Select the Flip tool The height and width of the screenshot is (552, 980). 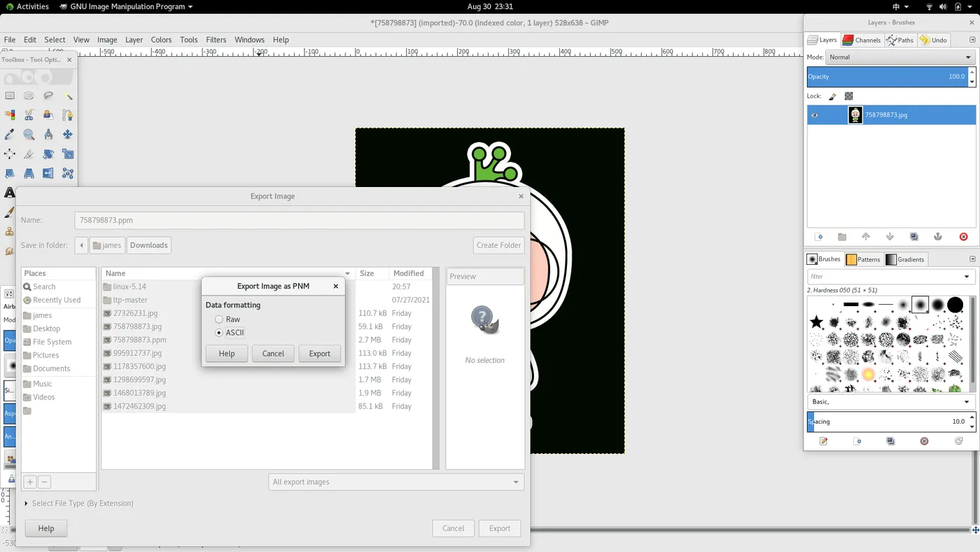[48, 173]
